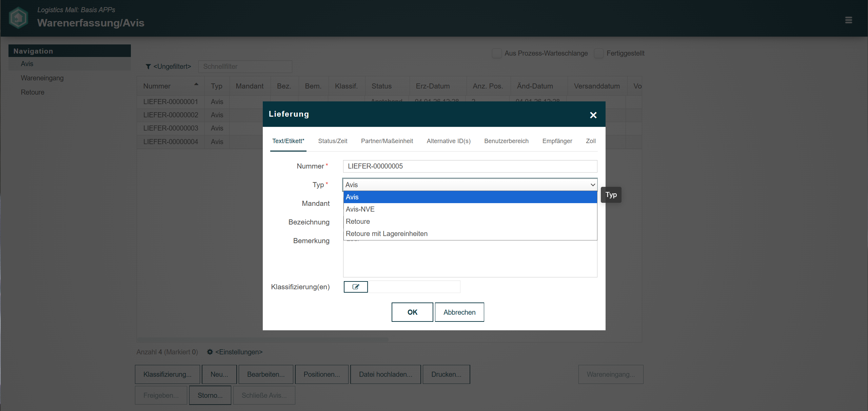This screenshot has width=868, height=411.
Task: Toggle Aus Prozess-Warteschlange checkbox
Action: [497, 53]
